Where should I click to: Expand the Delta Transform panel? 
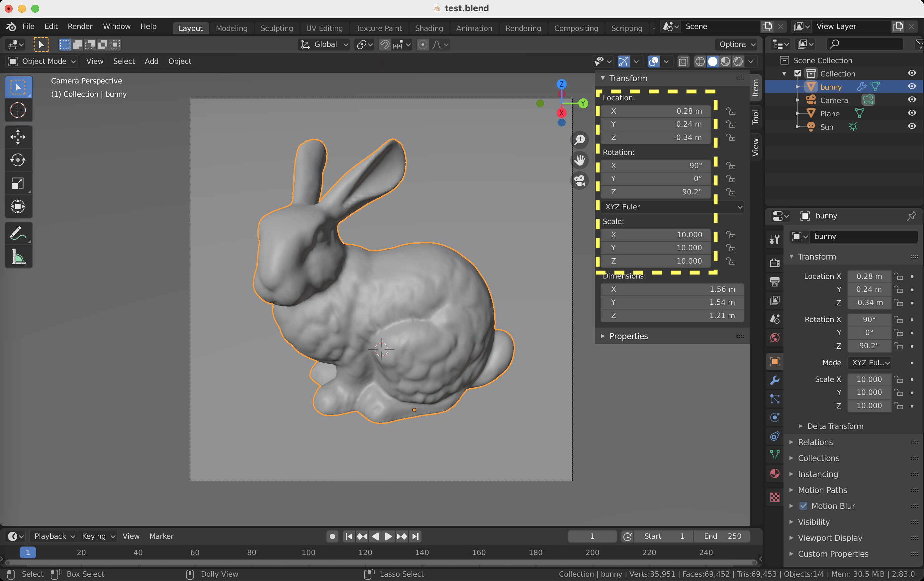[x=835, y=426]
